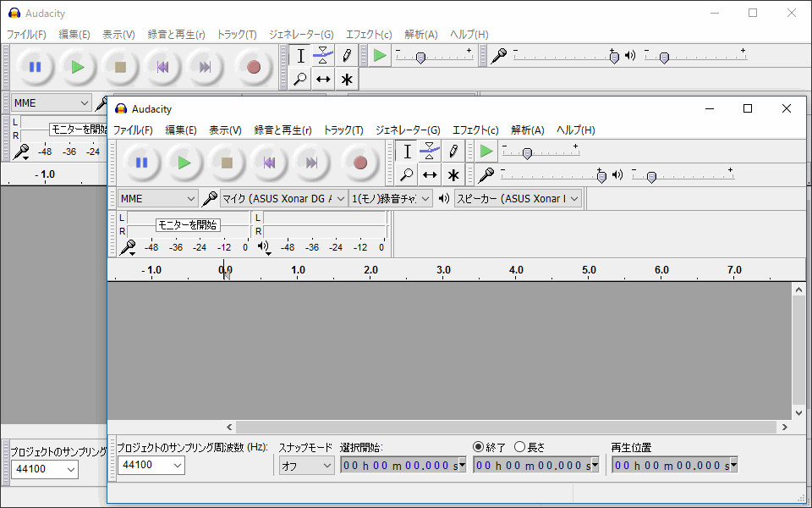812x508 pixels.
Task: Select the Time Shift tool in front window
Action: (430, 174)
